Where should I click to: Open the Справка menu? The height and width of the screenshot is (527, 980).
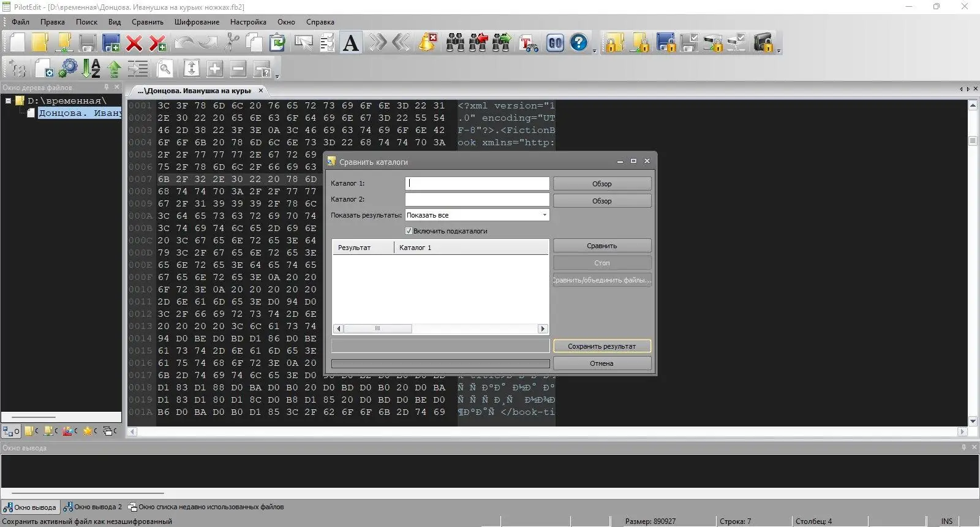click(320, 22)
